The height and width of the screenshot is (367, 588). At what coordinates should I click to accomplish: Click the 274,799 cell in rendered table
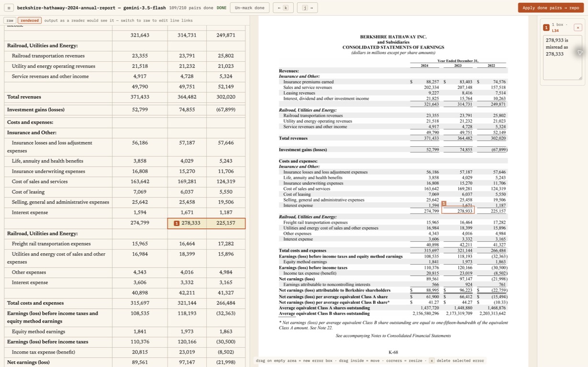[140, 223]
